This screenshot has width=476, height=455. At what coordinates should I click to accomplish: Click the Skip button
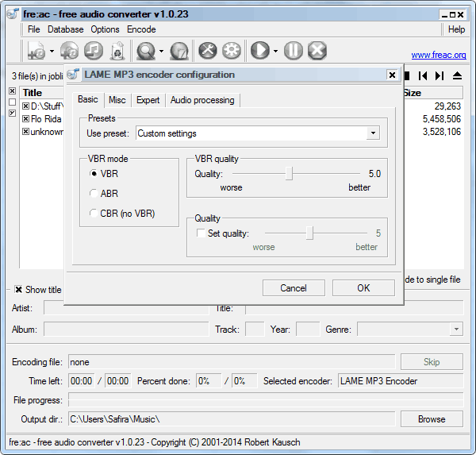click(x=432, y=361)
